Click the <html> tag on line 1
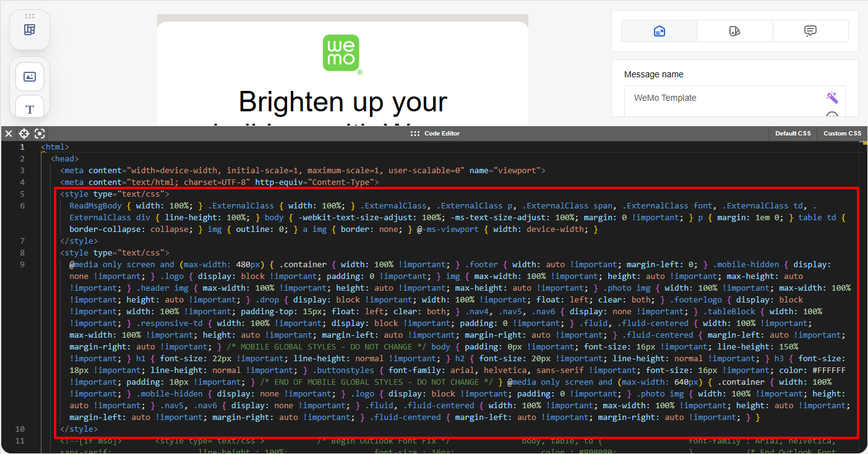The image size is (868, 454). coord(55,147)
